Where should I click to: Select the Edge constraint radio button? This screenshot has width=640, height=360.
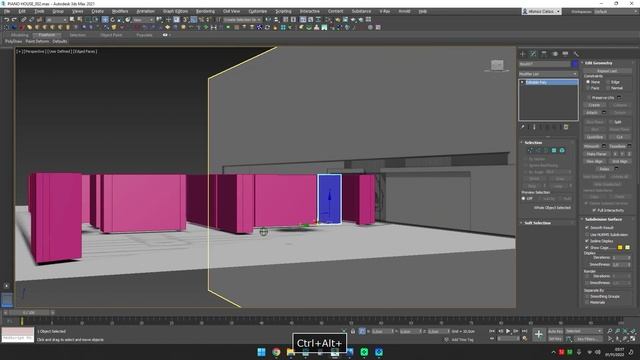coord(608,82)
